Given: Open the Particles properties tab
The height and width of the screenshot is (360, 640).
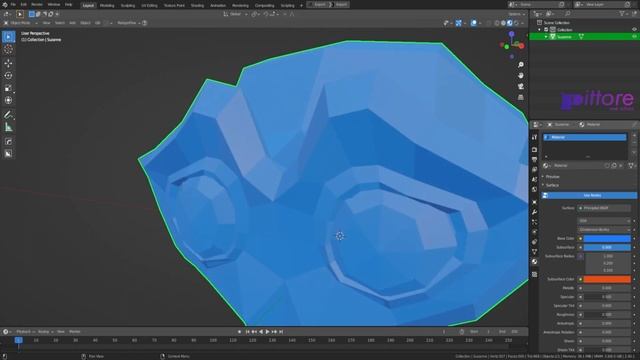Looking at the screenshot, I should pos(534,222).
